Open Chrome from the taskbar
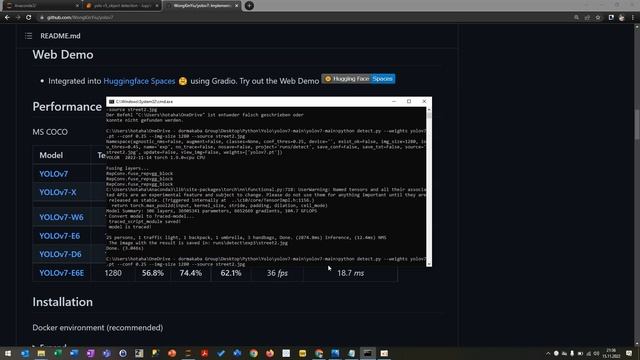 coord(253,353)
